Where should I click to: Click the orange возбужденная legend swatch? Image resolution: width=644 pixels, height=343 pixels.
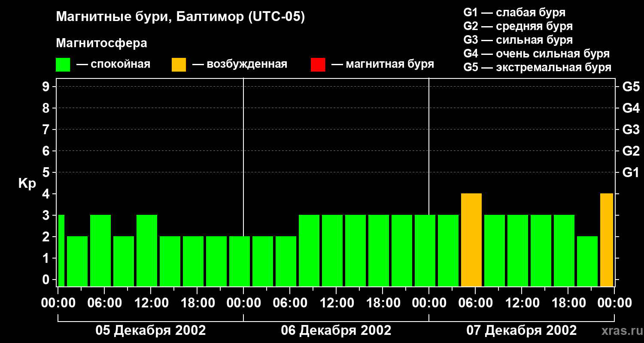179,65
